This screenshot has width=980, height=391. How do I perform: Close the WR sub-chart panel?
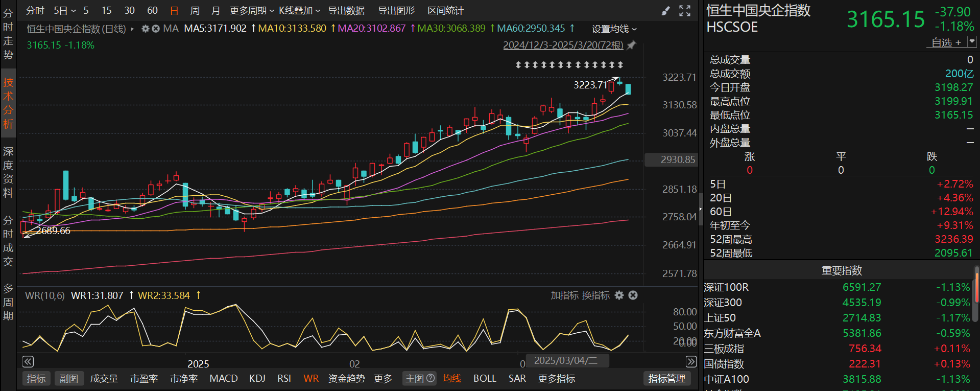tap(633, 295)
